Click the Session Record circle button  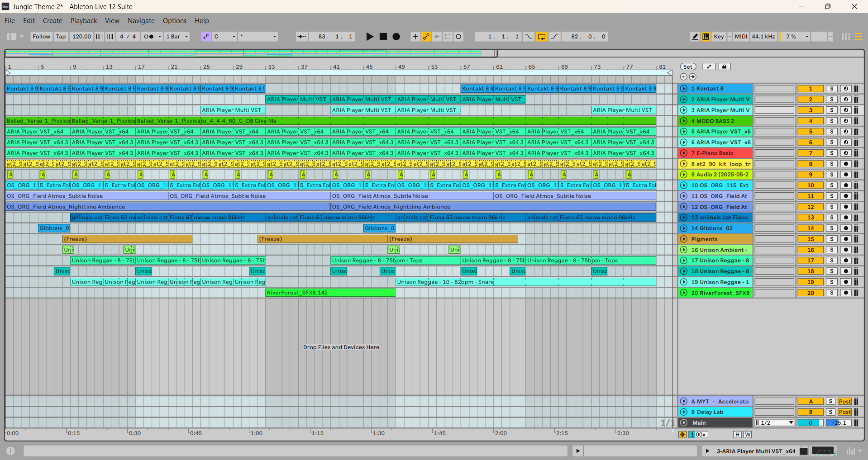pos(458,37)
